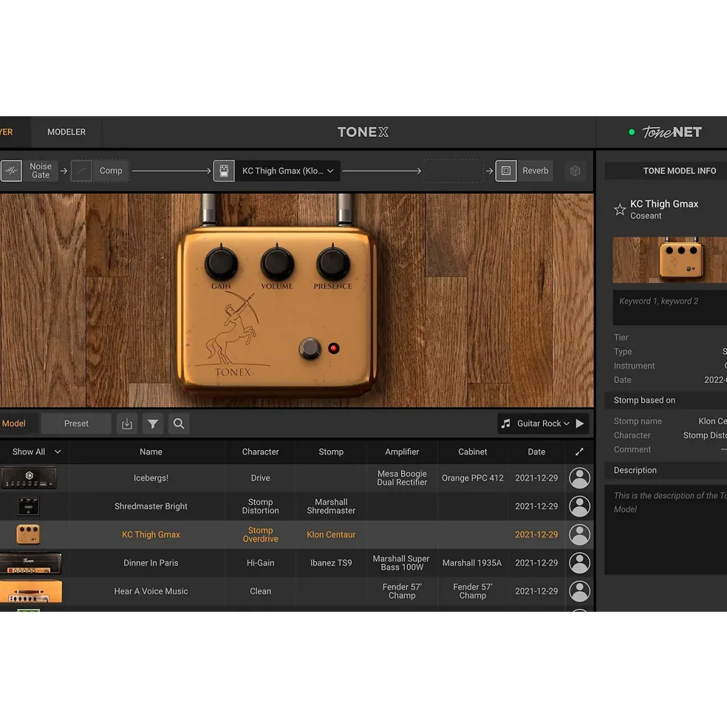
Task: Select the 'Icebergs!' name cell
Action: (151, 477)
